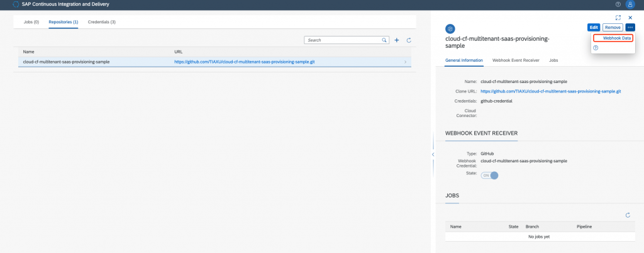Click the Branch column header in Jobs

532,227
